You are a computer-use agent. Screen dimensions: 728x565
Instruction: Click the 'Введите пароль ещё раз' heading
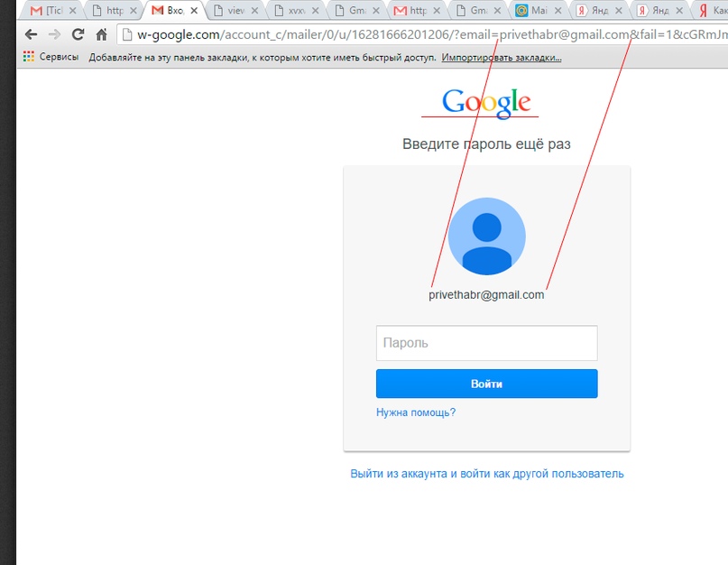pos(486,144)
